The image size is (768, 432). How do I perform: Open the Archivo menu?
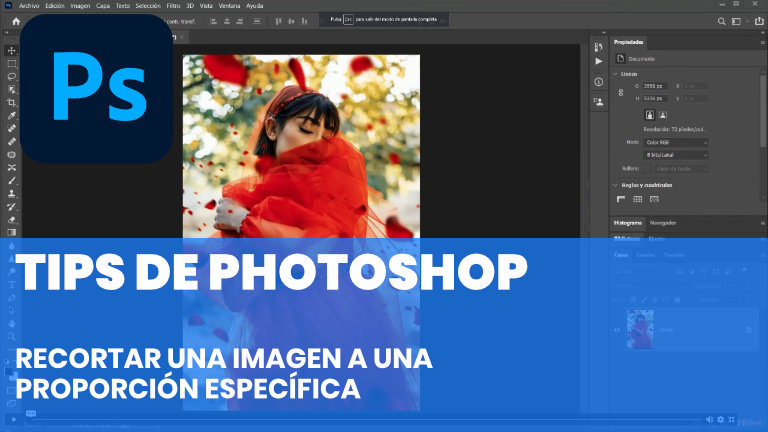coord(29,6)
